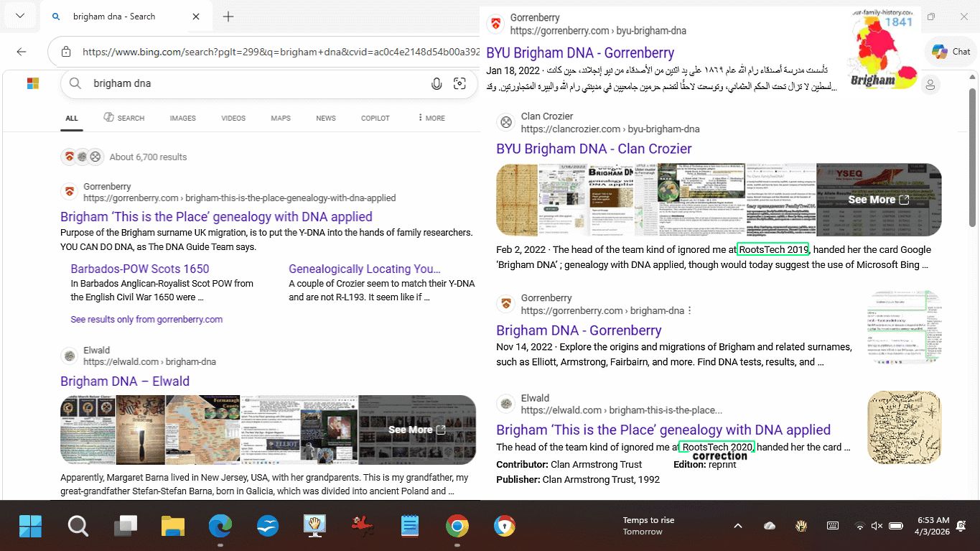The image size is (980, 551).
Task: Open File Explorer from the taskbar
Action: 173,527
